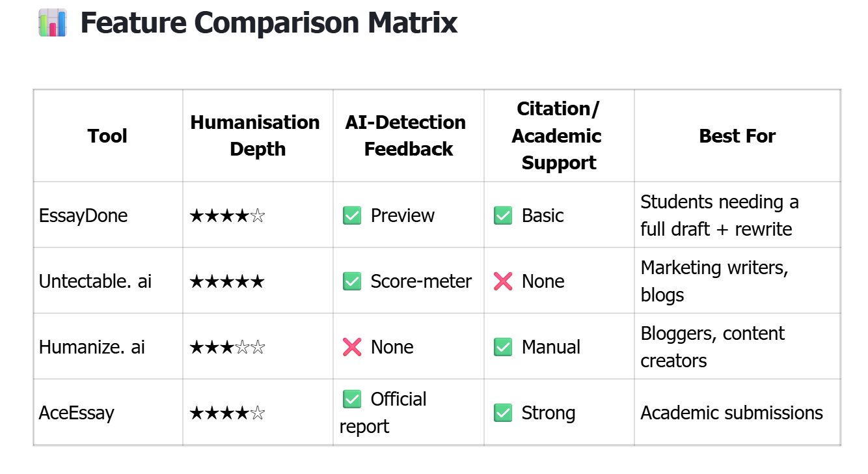Click the red cross in the Humanize. ai row
This screenshot has width=868, height=474.
click(352, 347)
